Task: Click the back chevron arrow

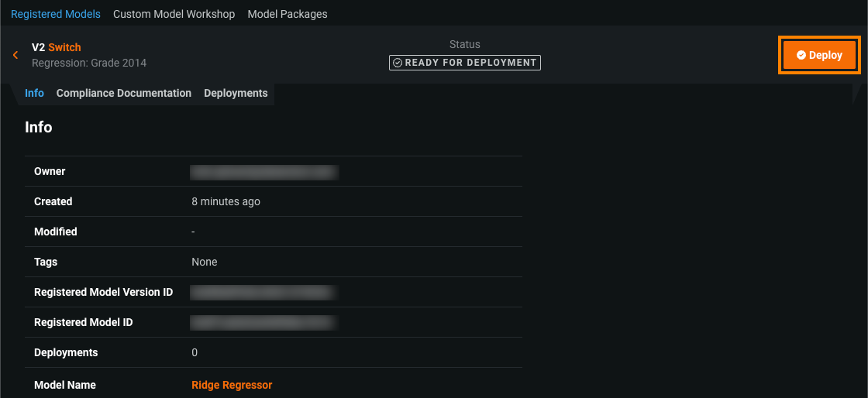Action: [15, 55]
